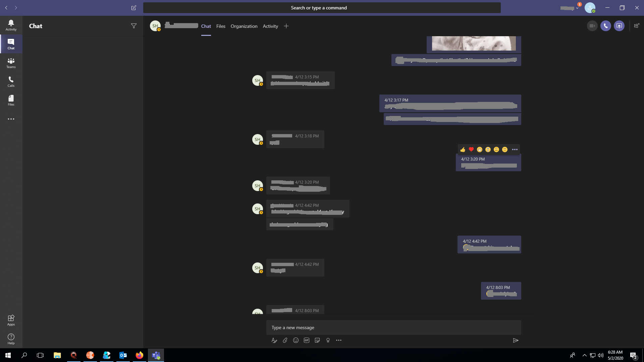Click the Type a new message field

click(393, 327)
